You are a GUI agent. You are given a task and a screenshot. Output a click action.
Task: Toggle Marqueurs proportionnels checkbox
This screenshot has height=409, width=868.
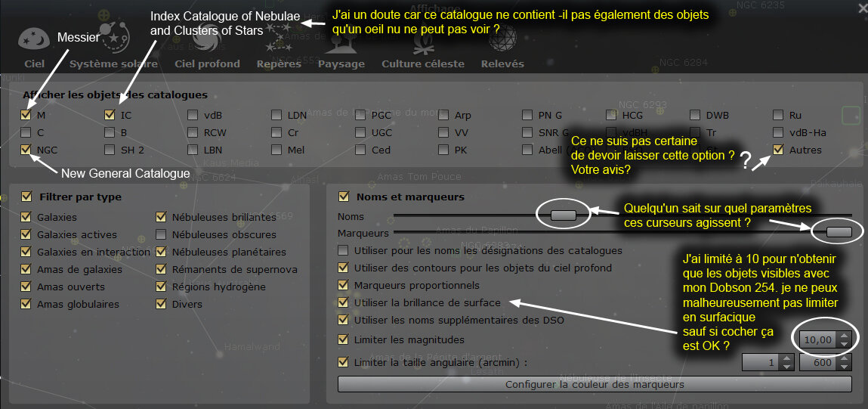pyautogui.click(x=343, y=285)
